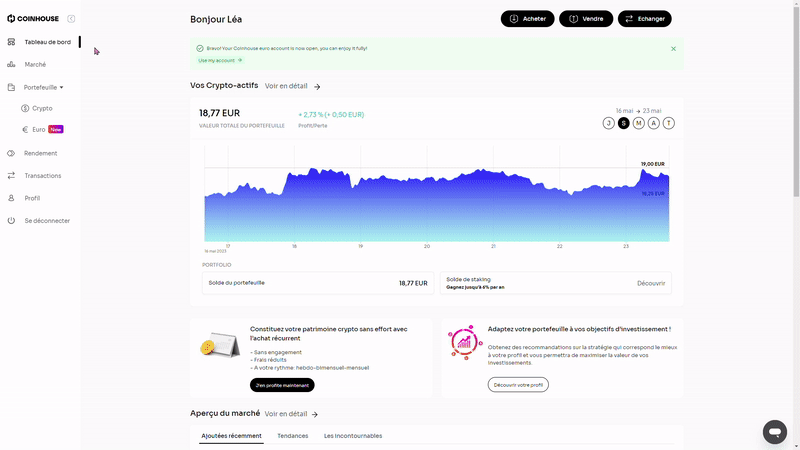800x450 pixels.
Task: Click the Echanger button
Action: coord(644,19)
